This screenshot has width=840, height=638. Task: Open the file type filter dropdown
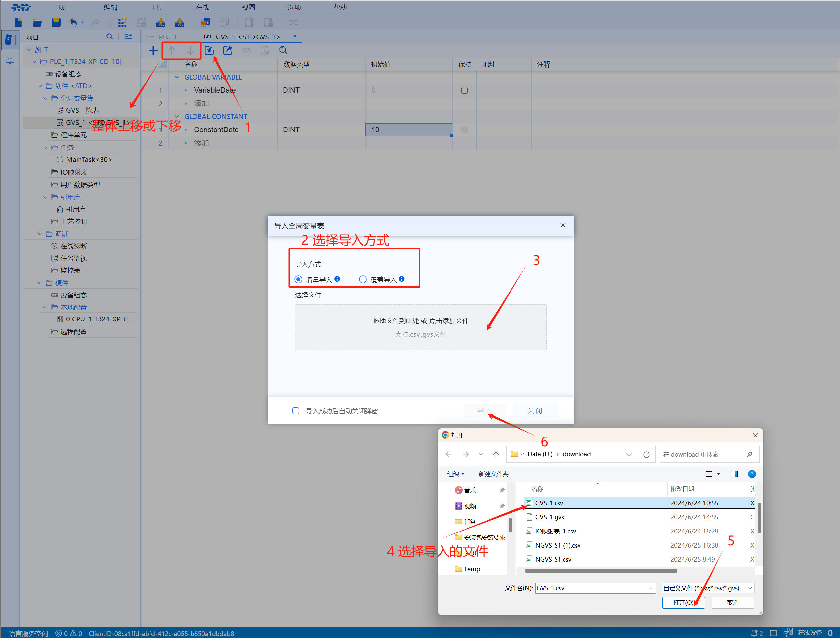[x=708, y=588]
